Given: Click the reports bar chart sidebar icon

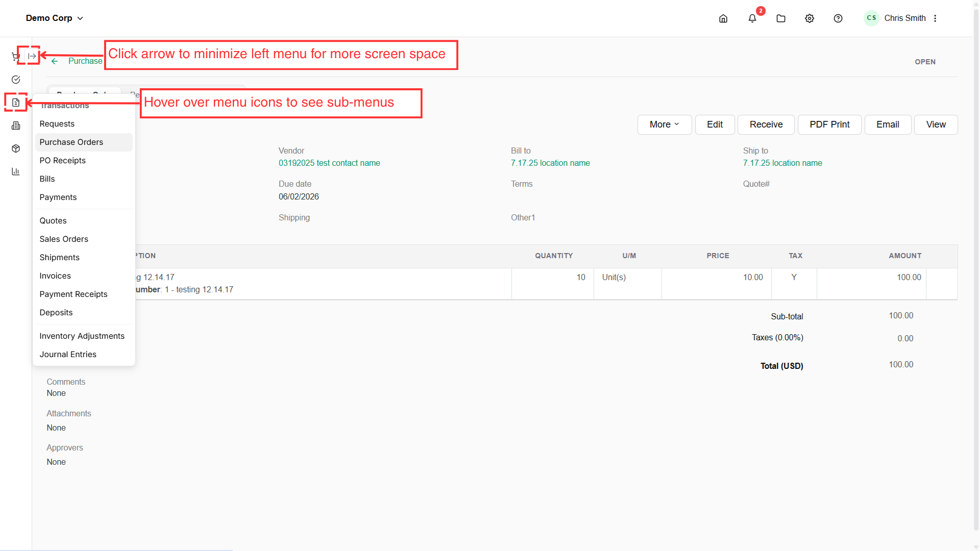Looking at the screenshot, I should [16, 171].
